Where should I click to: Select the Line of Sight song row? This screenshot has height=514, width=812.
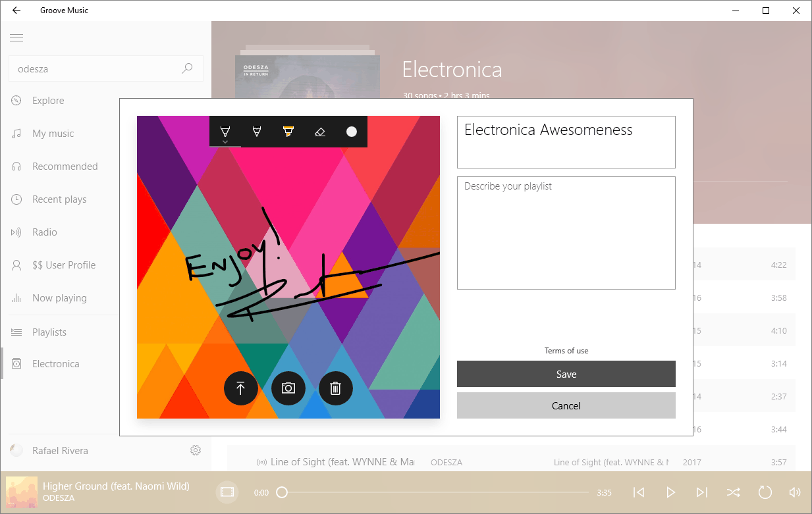(511, 462)
